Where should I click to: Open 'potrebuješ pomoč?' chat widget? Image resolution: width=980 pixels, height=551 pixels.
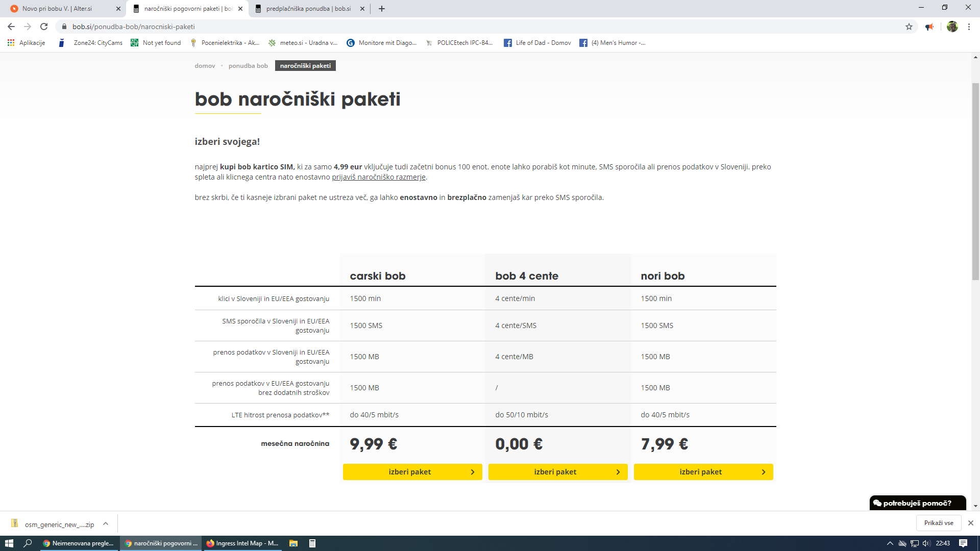point(917,503)
